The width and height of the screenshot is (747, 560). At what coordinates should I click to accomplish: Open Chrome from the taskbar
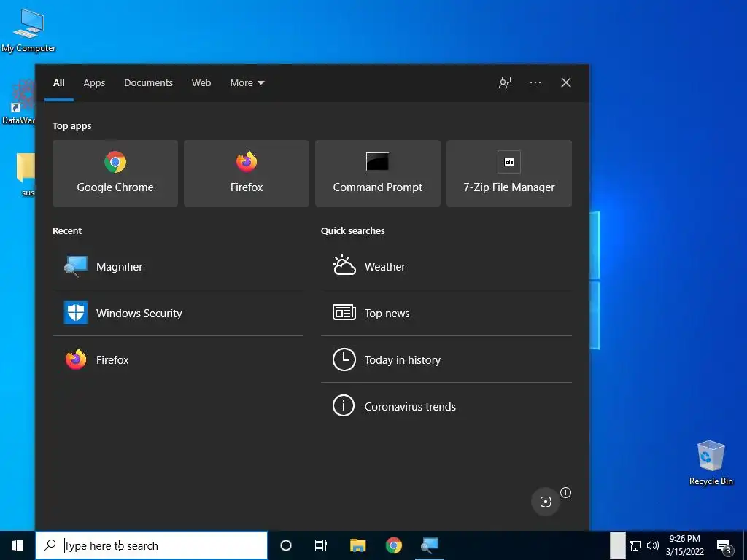[393, 545]
